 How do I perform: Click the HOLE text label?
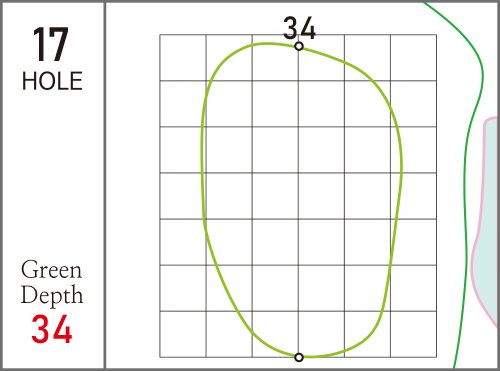click(52, 81)
